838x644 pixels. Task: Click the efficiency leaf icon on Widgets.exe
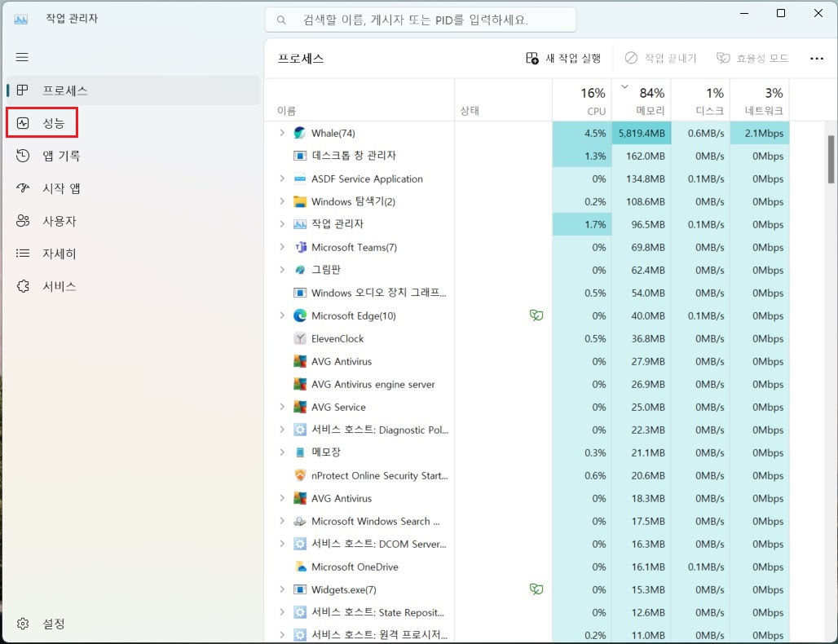click(536, 589)
